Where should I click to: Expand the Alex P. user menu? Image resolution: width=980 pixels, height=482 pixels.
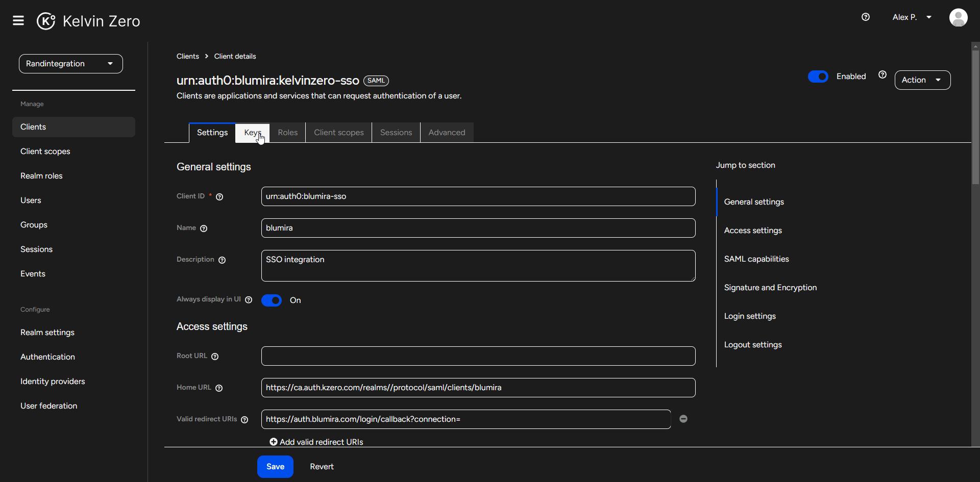point(912,17)
